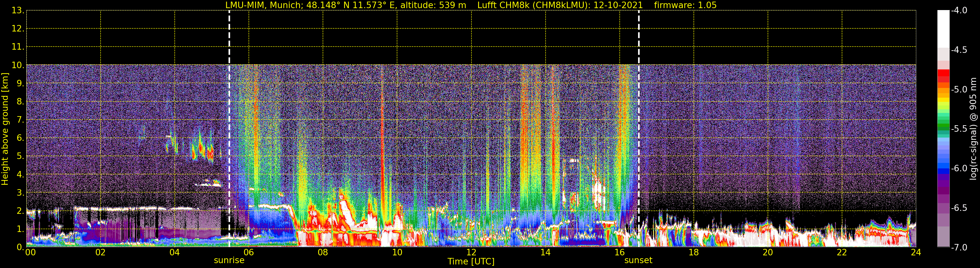The image size is (980, 268).
Task: Click the time tick label '16'
Action: (x=620, y=252)
